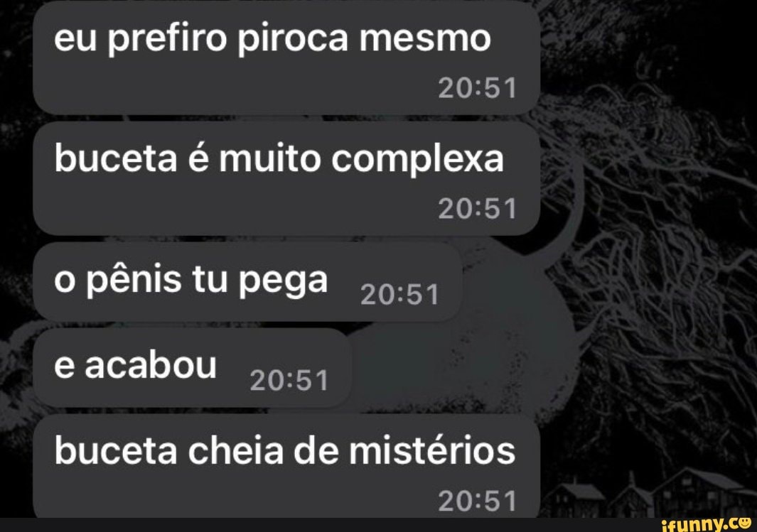This screenshot has height=532, width=757.
Task: Tap the 'e acabou' chat bubble
Action: [x=192, y=368]
